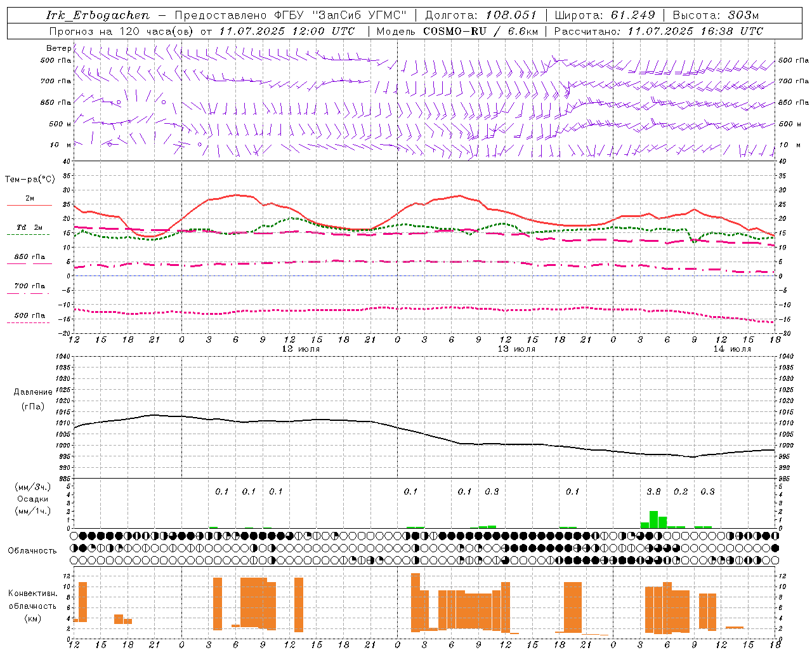Click the 'Высота: 303м' header value

click(716, 15)
